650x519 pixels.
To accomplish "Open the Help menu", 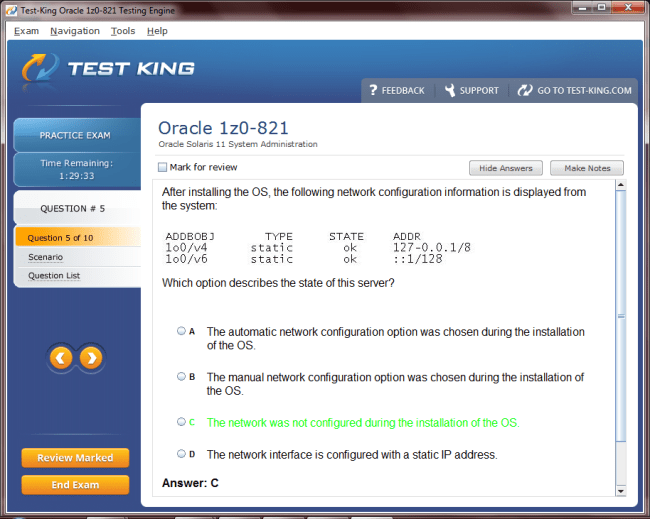I will tap(157, 31).
